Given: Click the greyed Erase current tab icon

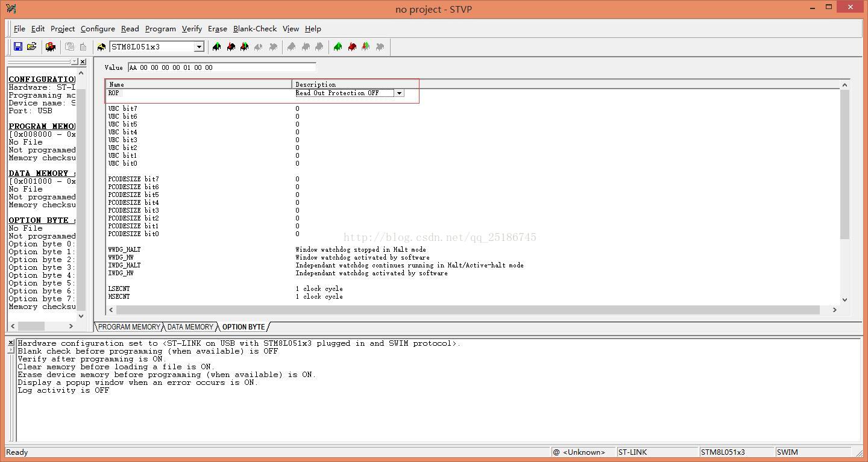Looking at the screenshot, I should (259, 46).
